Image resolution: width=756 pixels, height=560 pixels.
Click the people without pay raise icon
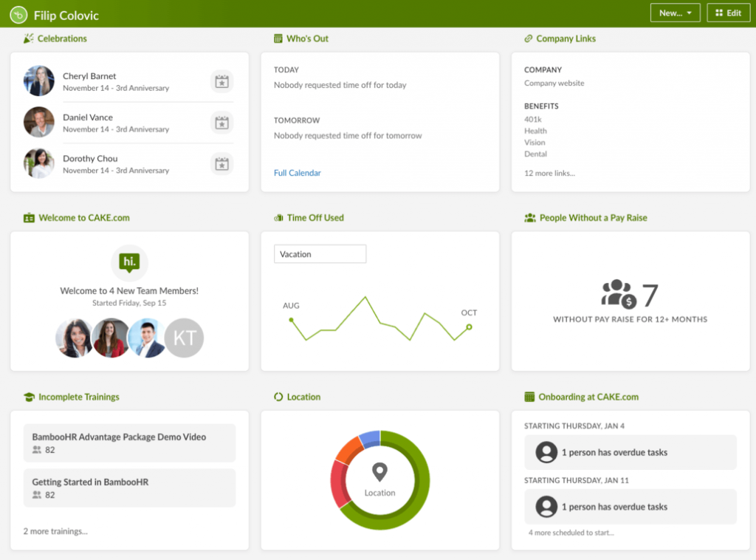click(618, 294)
